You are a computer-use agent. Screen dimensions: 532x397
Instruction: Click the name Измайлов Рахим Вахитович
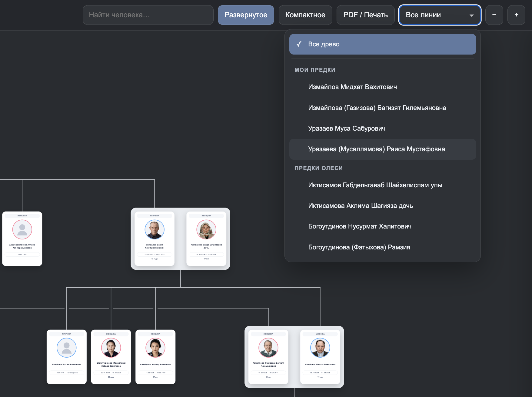click(x=67, y=365)
